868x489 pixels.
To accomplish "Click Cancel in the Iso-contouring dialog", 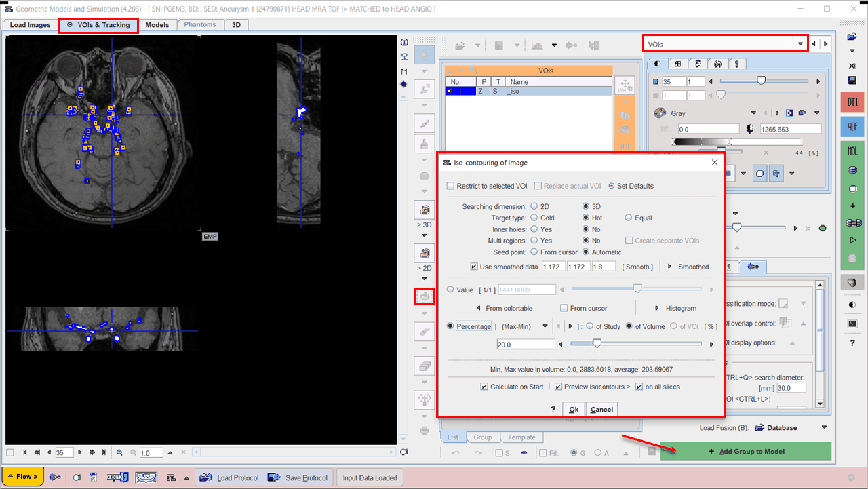I will 601,409.
